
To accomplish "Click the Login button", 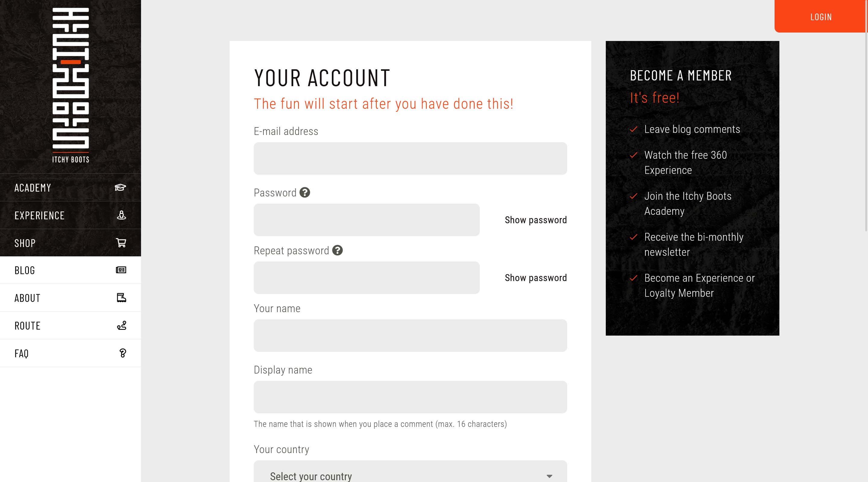I will pyautogui.click(x=821, y=17).
